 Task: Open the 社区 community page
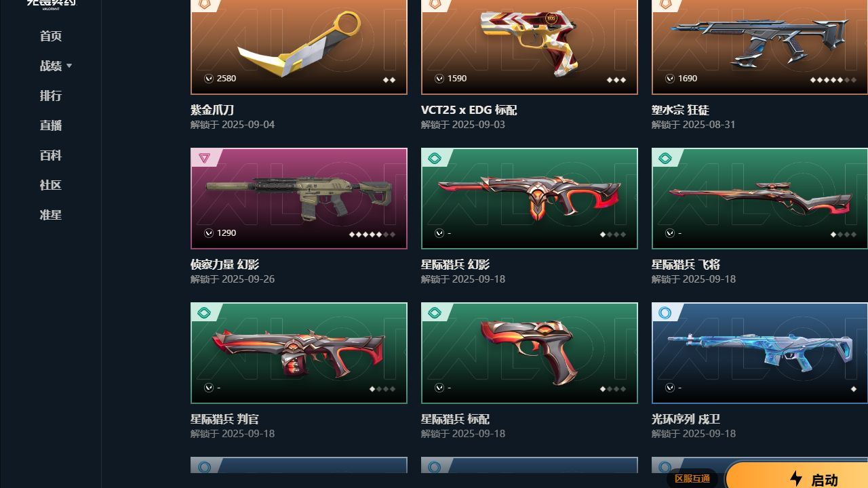pyautogui.click(x=51, y=185)
